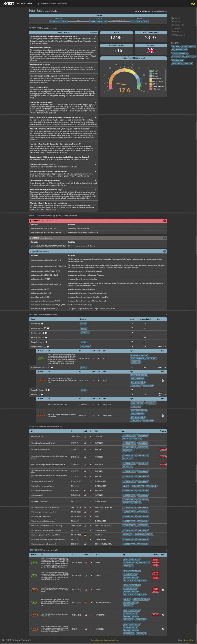Go to Trackers (9) in side navigation

[x=176, y=28]
